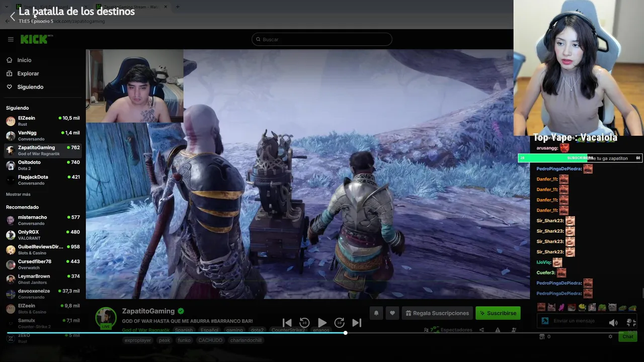This screenshot has width=644, height=362.
Task: Click the episode title La batalla de los destinos
Action: pos(76,11)
